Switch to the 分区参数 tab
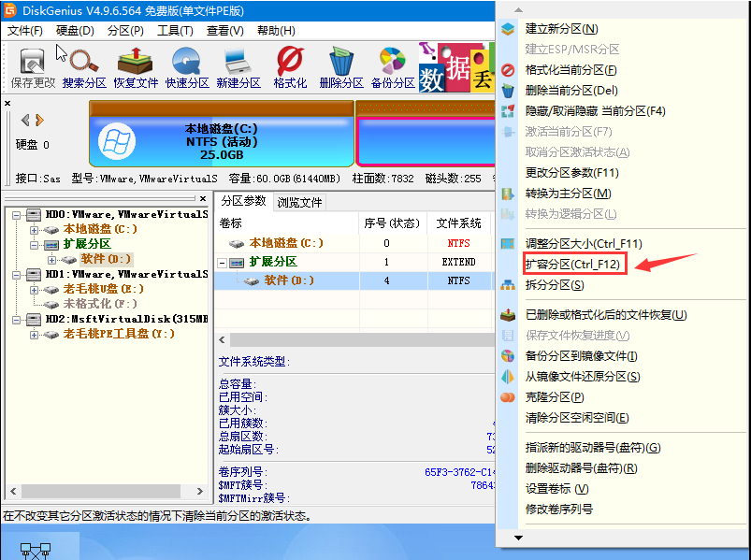 pos(243,201)
